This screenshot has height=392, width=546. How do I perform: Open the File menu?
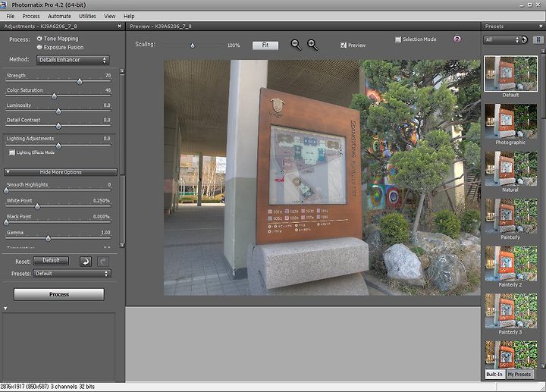click(x=11, y=16)
